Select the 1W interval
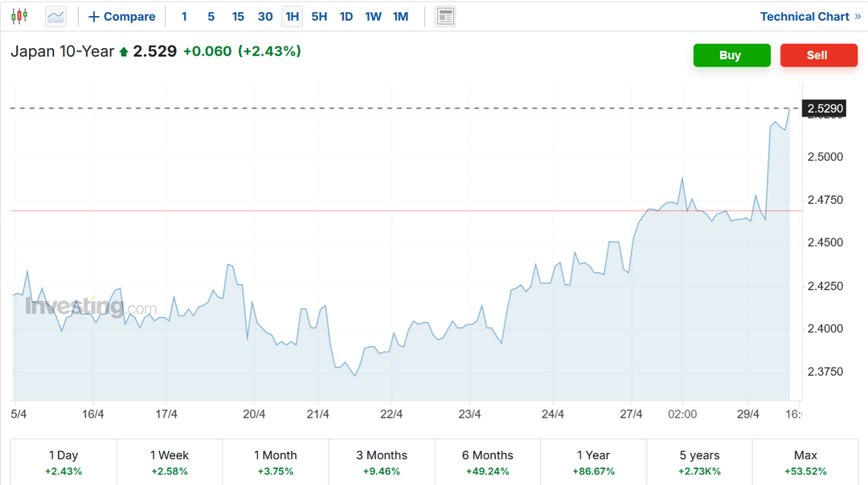This screenshot has width=868, height=485. pos(373,16)
